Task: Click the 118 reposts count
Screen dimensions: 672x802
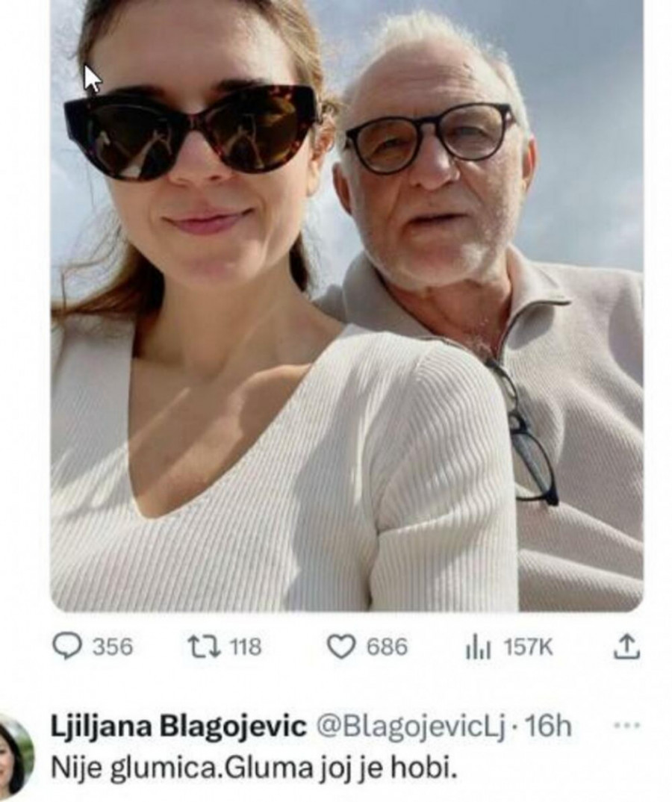Action: point(245,647)
